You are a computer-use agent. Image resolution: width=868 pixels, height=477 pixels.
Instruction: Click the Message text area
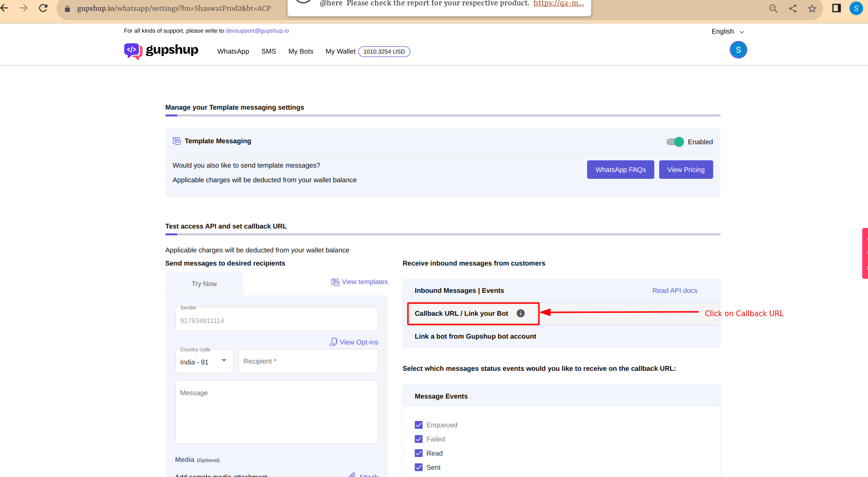click(x=277, y=412)
